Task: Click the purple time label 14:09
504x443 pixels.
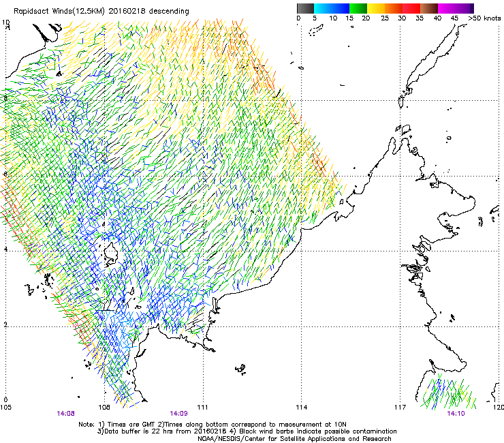Action: coord(178,414)
